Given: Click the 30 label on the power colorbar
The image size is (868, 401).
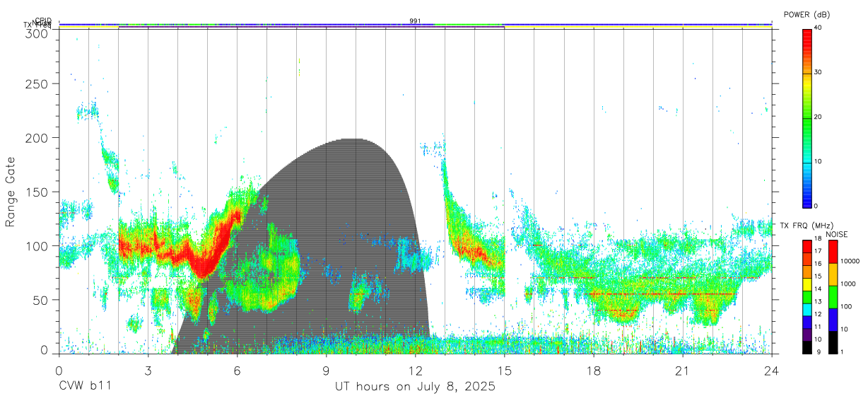Looking at the screenshot, I should [819, 72].
